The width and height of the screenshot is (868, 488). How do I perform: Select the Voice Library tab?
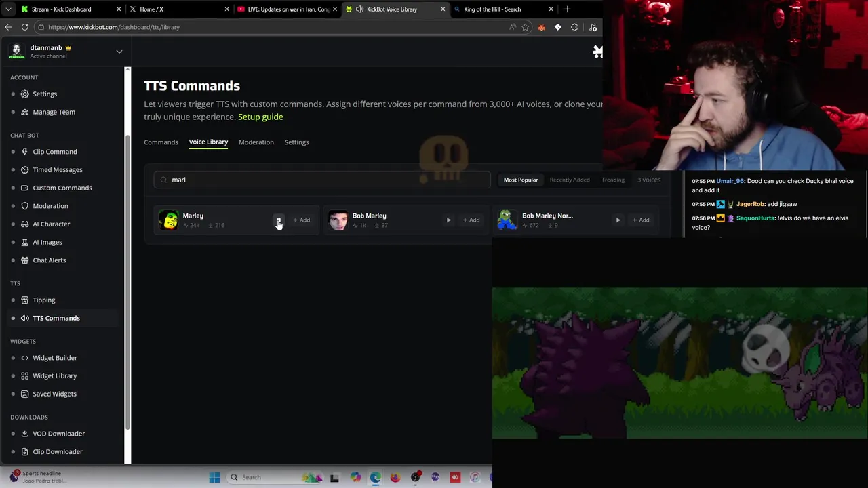208,142
